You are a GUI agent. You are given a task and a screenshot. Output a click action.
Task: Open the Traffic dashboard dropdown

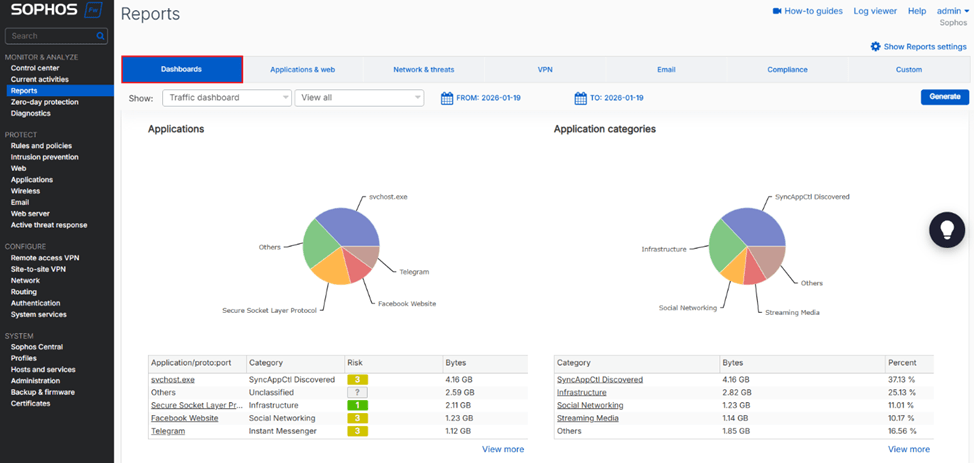[x=226, y=98]
